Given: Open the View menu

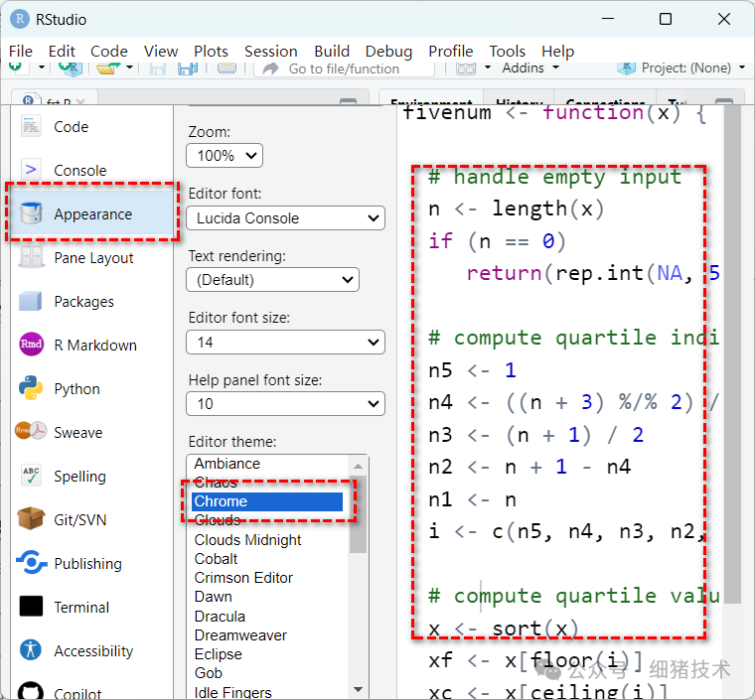Looking at the screenshot, I should click(x=161, y=51).
